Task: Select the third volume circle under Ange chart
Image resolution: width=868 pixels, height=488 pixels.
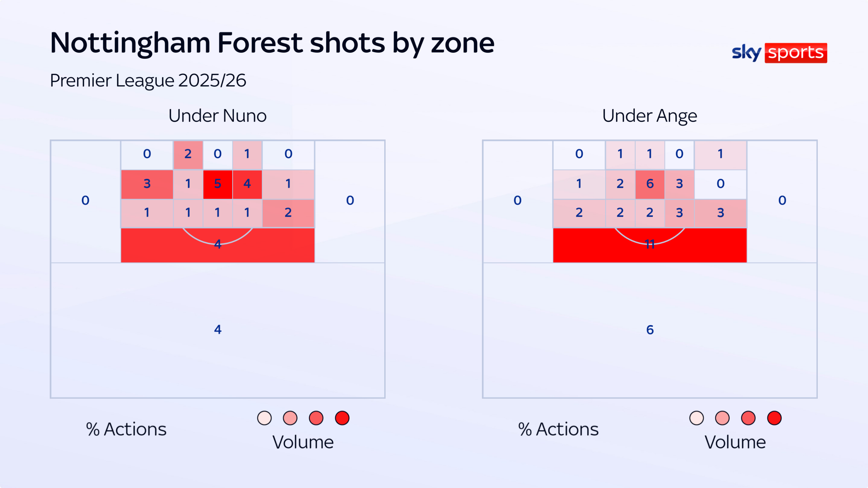Action: click(x=748, y=418)
